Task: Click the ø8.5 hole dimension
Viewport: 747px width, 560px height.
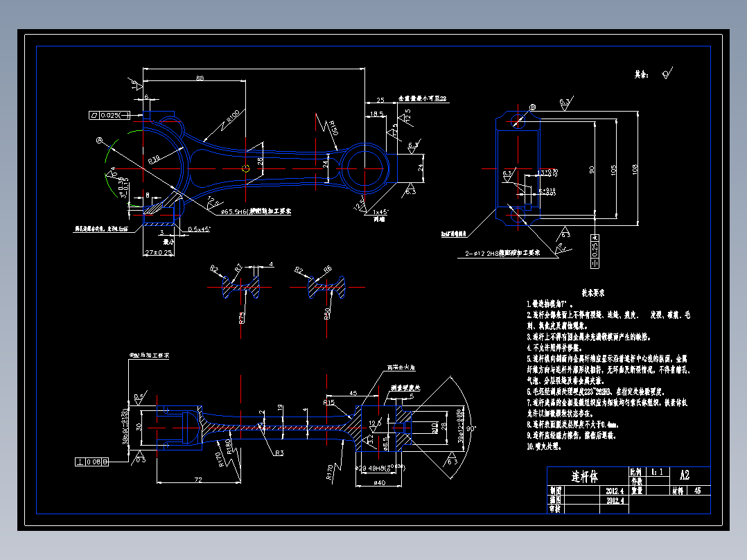Action: 385,444
